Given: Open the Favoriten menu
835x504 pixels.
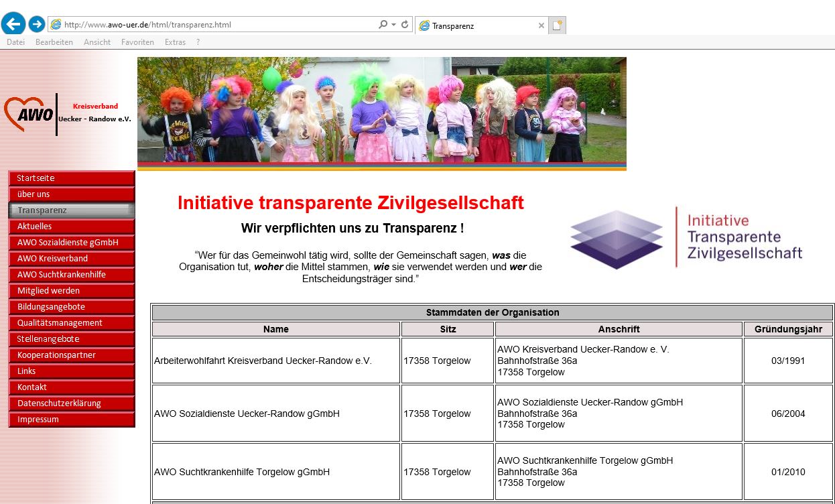Looking at the screenshot, I should coord(137,42).
